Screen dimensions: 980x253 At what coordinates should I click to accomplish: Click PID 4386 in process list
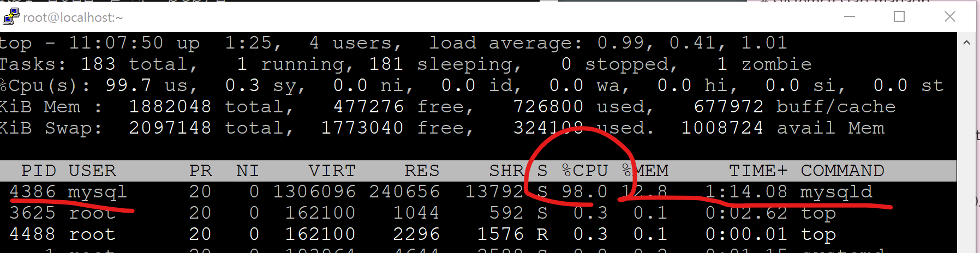click(x=33, y=192)
